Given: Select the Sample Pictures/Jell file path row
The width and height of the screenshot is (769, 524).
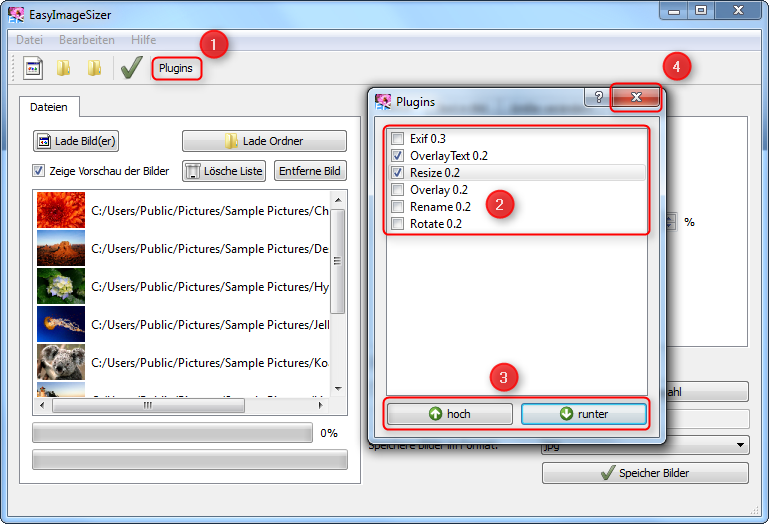Looking at the screenshot, I should 182,324.
